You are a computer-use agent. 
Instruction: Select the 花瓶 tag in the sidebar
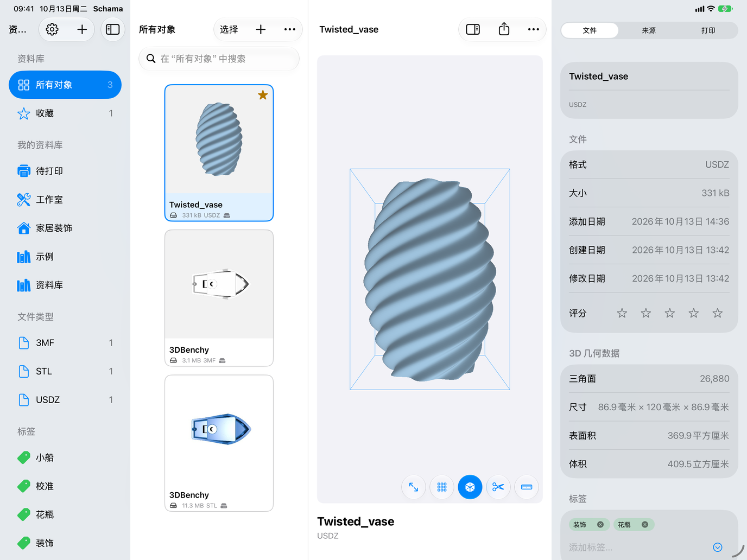[x=65, y=514]
